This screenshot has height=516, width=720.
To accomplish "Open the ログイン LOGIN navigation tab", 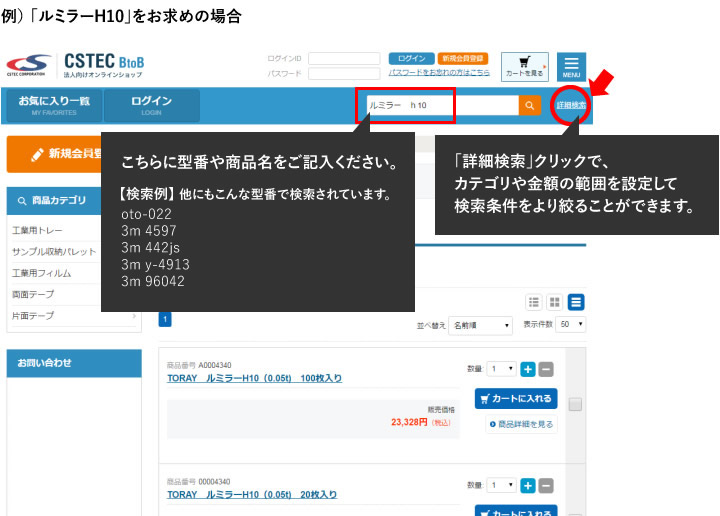I will [152, 106].
